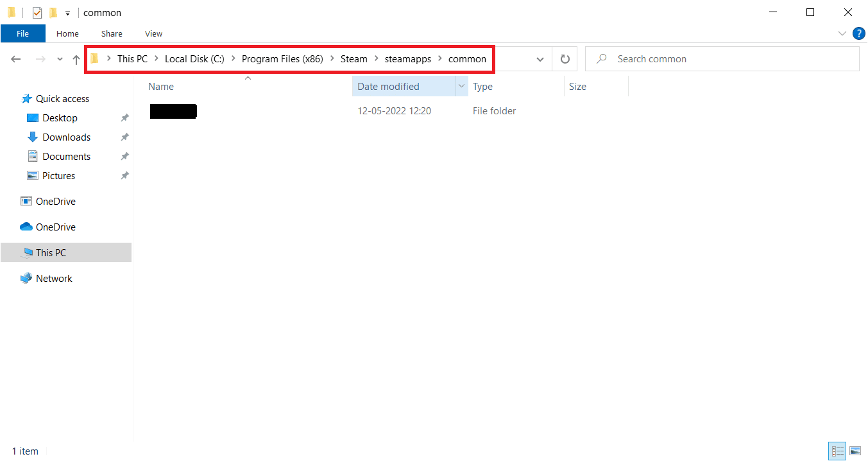Click the Downloads arrow icon
The image size is (868, 461).
point(33,137)
